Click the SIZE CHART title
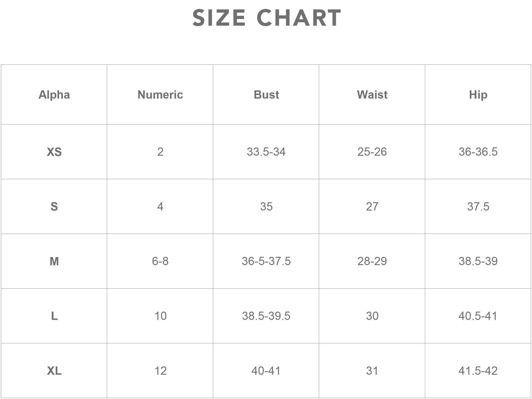The height and width of the screenshot is (399, 532). [x=266, y=18]
